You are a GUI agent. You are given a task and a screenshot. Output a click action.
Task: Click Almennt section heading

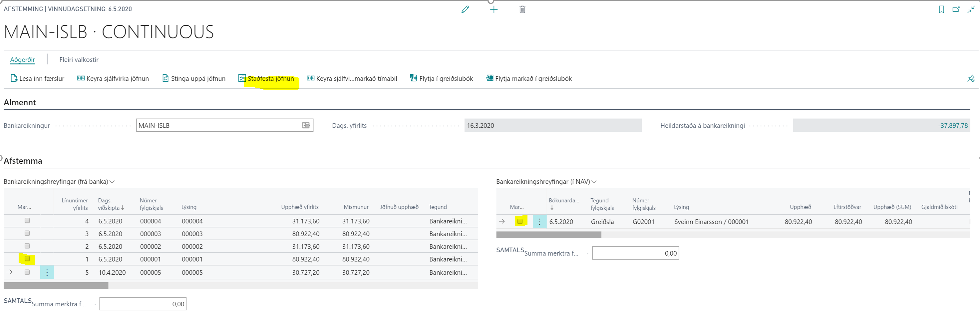(20, 102)
